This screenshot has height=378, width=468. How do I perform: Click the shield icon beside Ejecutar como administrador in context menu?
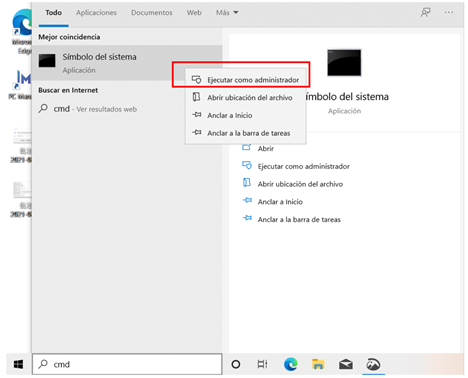[x=197, y=80]
